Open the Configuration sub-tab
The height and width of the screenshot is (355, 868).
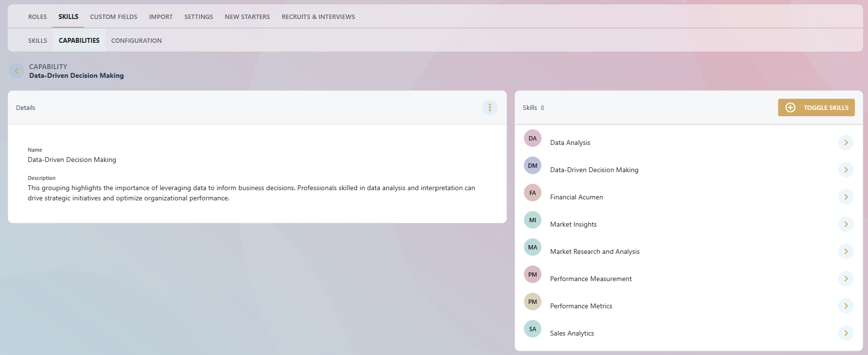(x=137, y=40)
